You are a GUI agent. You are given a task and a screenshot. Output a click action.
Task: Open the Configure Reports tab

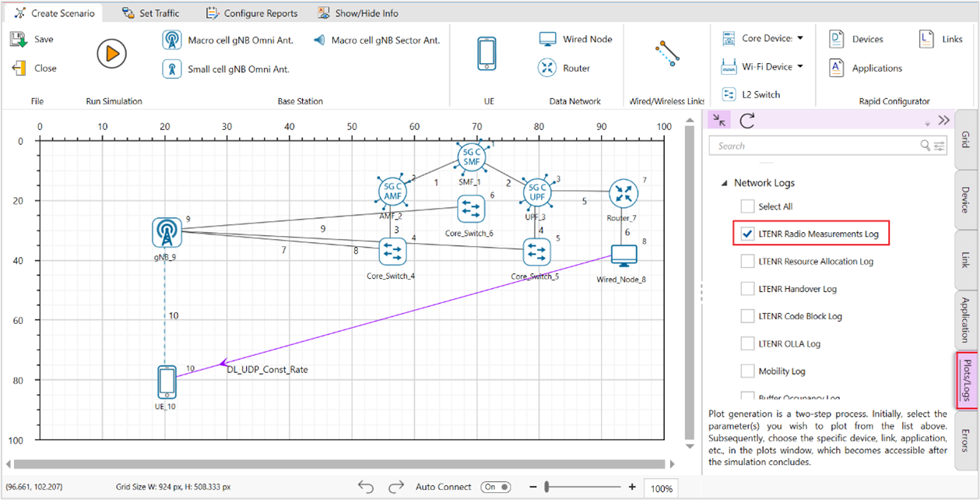(251, 13)
